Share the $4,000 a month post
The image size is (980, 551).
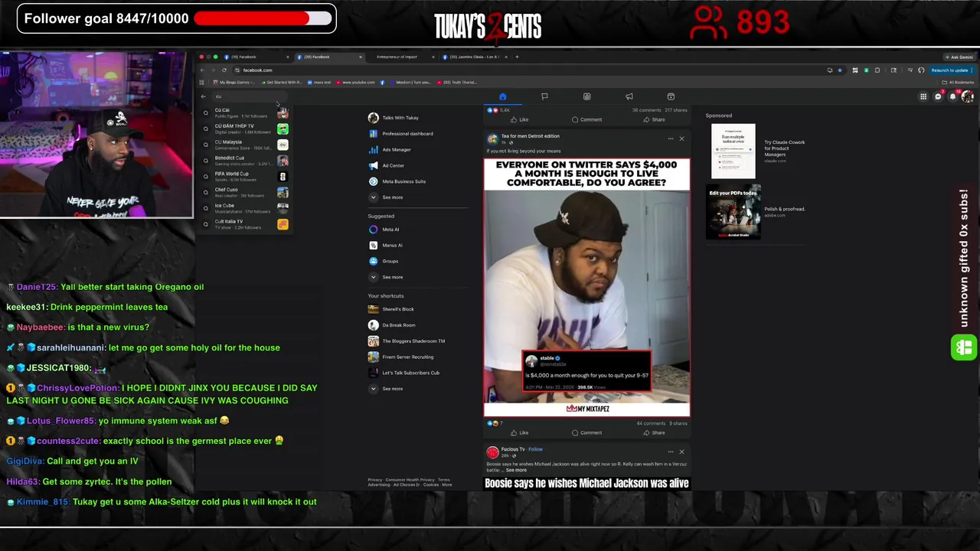(x=654, y=433)
